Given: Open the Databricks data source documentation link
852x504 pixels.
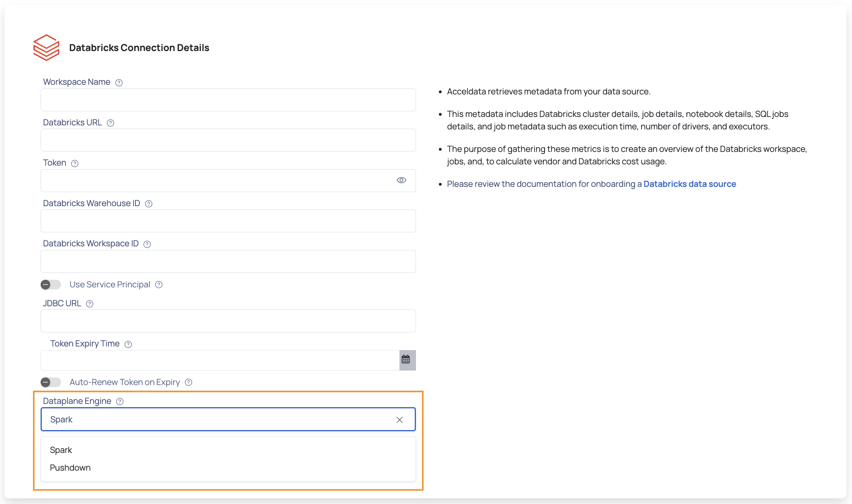Looking at the screenshot, I should coord(690,184).
